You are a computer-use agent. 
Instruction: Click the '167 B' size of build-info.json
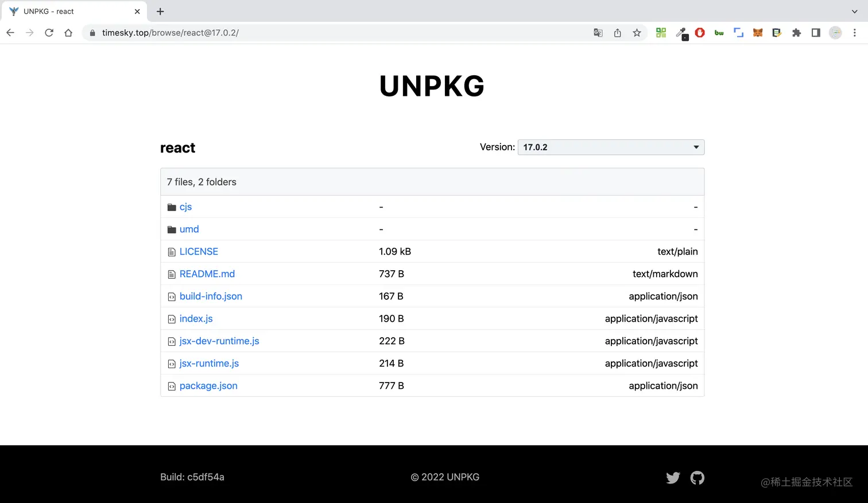[x=391, y=297]
